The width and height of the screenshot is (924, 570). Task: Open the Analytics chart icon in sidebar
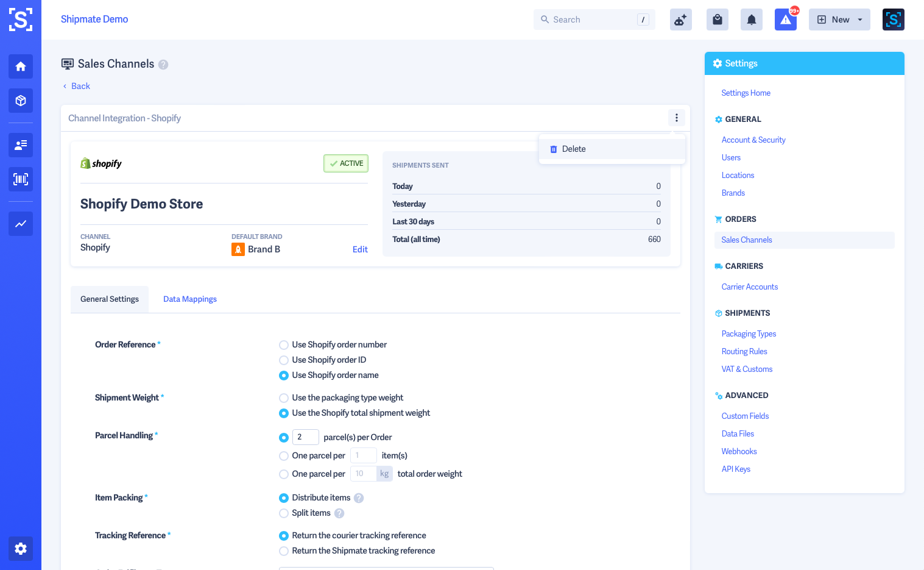20,224
